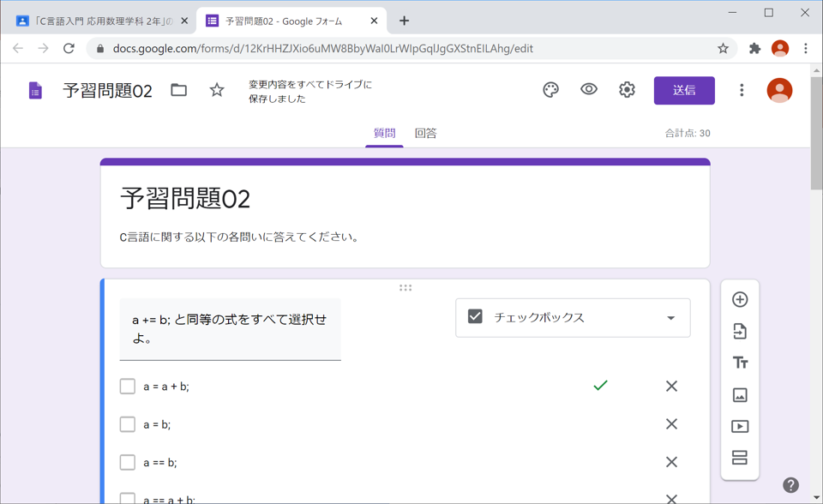This screenshot has width=823, height=504.
Task: Preview the form with eye icon
Action: pos(589,90)
